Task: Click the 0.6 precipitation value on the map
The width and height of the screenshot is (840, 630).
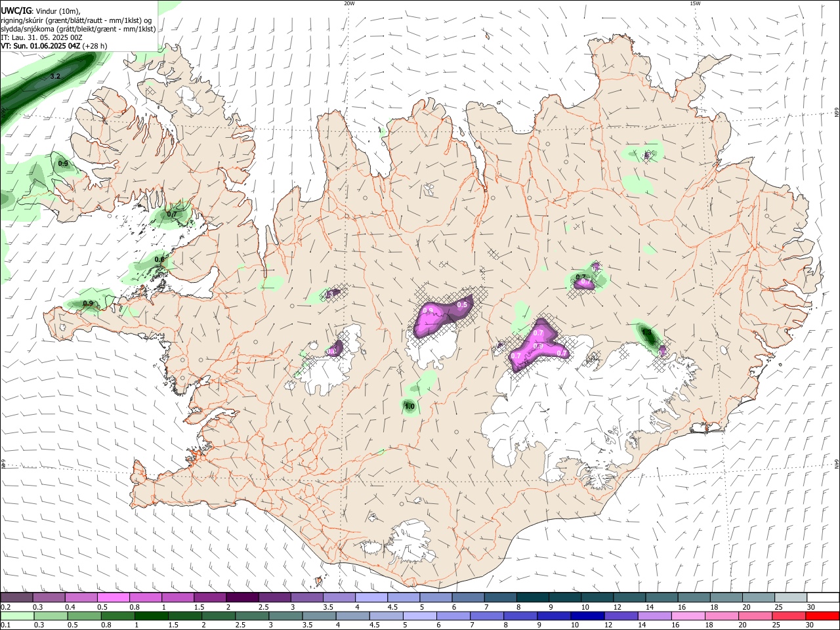Action: (x=159, y=259)
